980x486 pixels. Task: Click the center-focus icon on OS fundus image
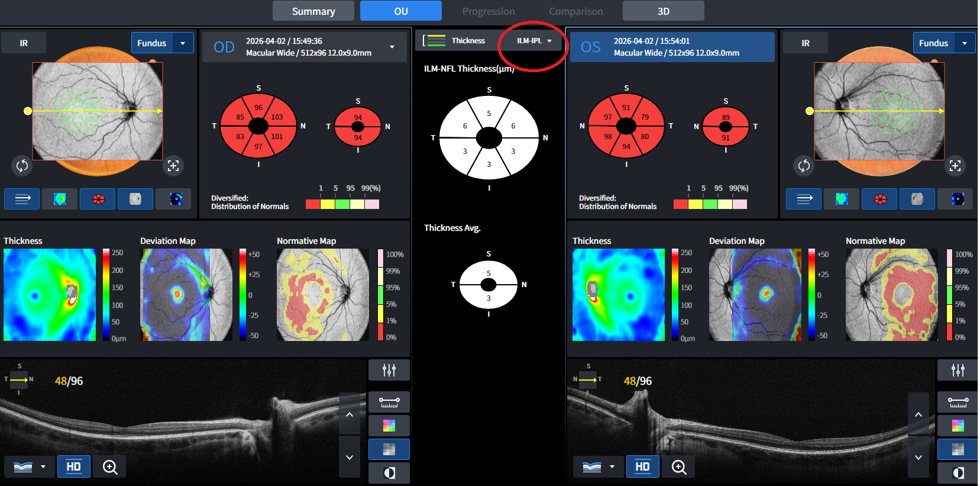[x=955, y=166]
